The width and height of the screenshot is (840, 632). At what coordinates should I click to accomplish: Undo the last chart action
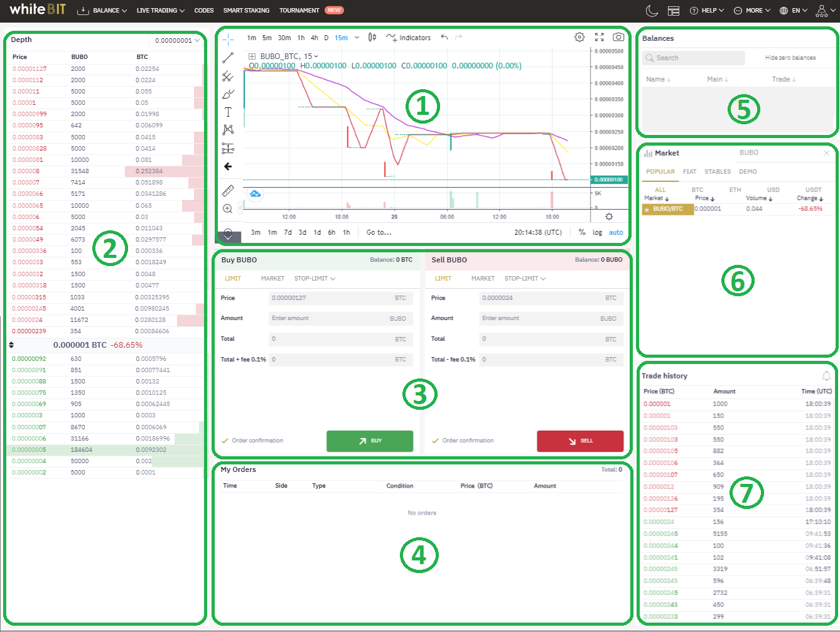(444, 37)
